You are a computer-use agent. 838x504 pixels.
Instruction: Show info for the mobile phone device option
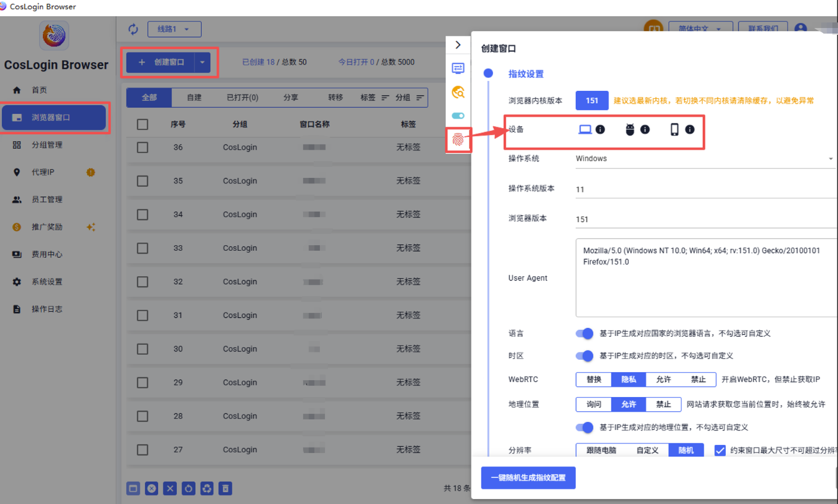[x=690, y=129]
